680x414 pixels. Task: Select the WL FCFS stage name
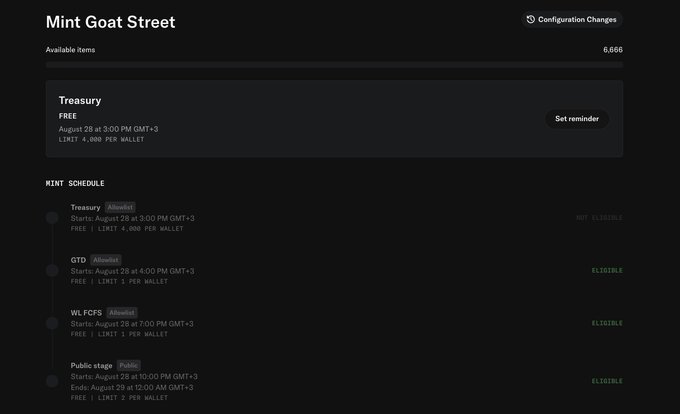pos(86,313)
